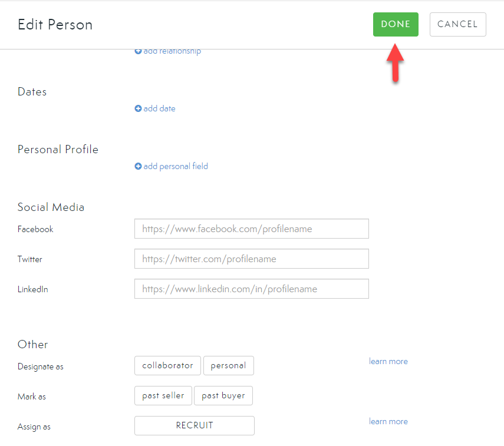Open the add relationship link
This screenshot has height=446, width=504.
pyautogui.click(x=172, y=51)
